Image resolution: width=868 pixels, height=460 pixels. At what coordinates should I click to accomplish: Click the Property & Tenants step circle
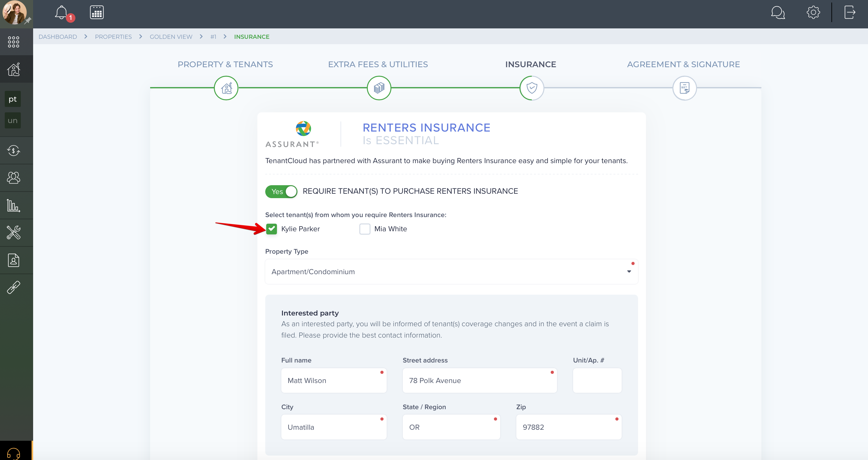coord(226,88)
